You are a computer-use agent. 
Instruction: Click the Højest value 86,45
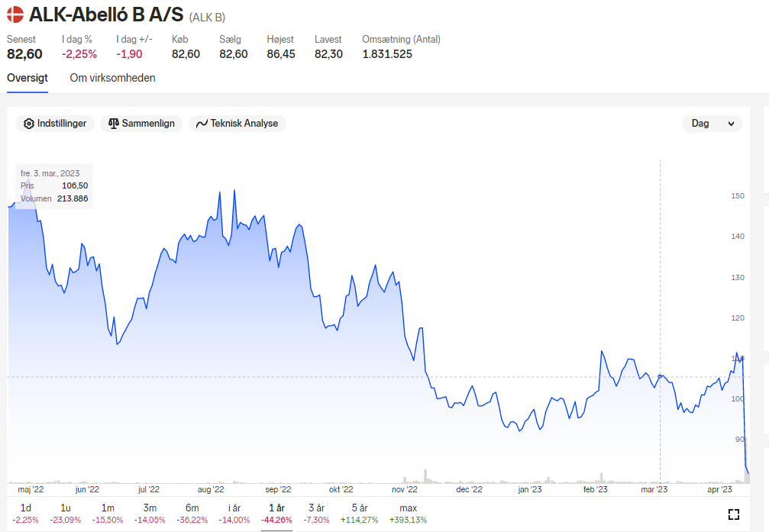pos(281,54)
